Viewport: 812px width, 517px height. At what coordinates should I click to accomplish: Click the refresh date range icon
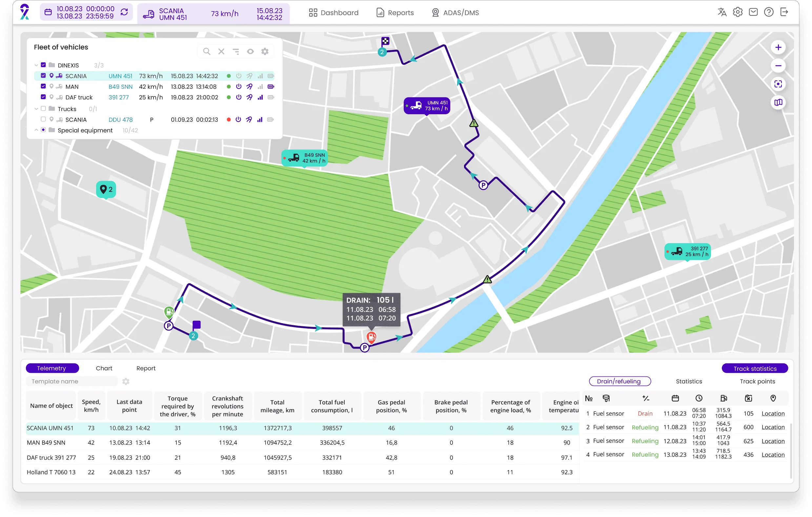coord(124,12)
